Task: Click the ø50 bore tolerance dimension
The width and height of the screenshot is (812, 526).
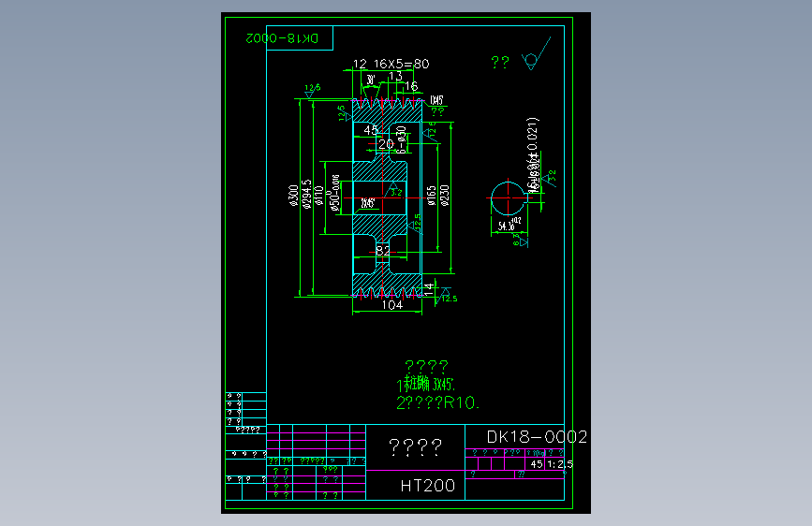Action: 334,193
